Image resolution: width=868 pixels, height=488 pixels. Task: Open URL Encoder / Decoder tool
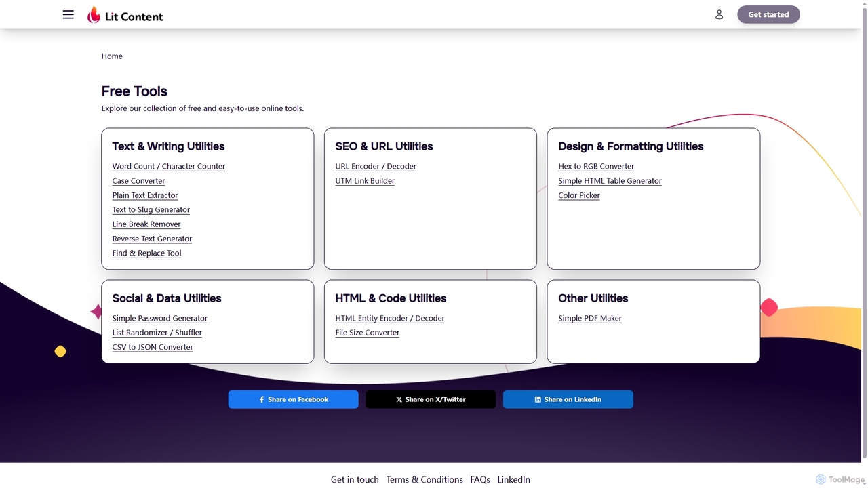point(376,166)
